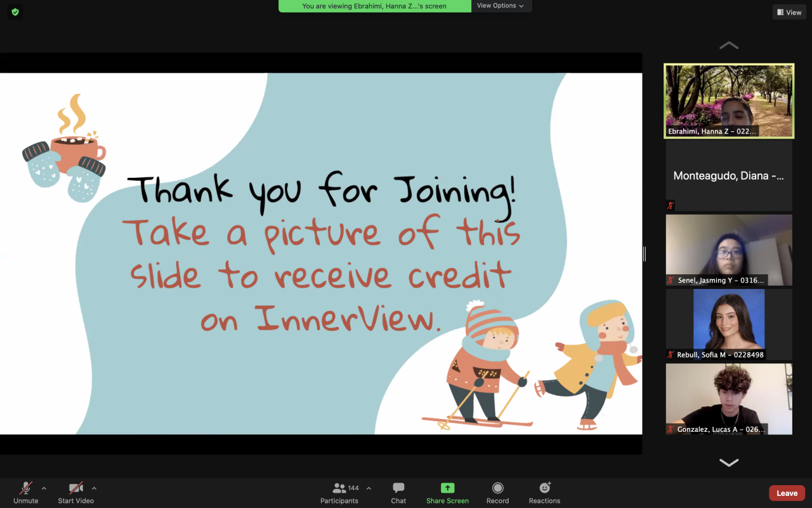Image resolution: width=812 pixels, height=508 pixels.
Task: Click the 144 participant count
Action: coord(353,488)
